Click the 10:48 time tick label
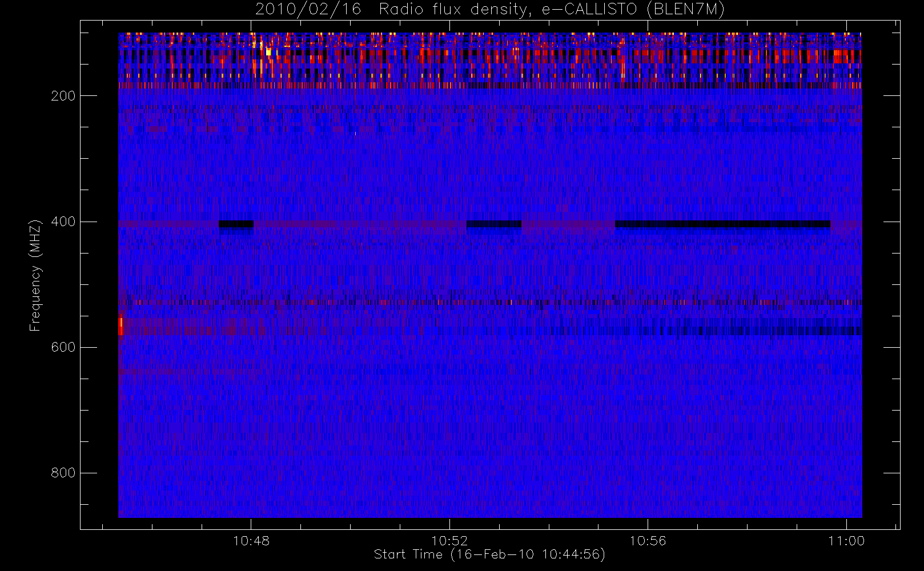This screenshot has width=924, height=571. 251,541
